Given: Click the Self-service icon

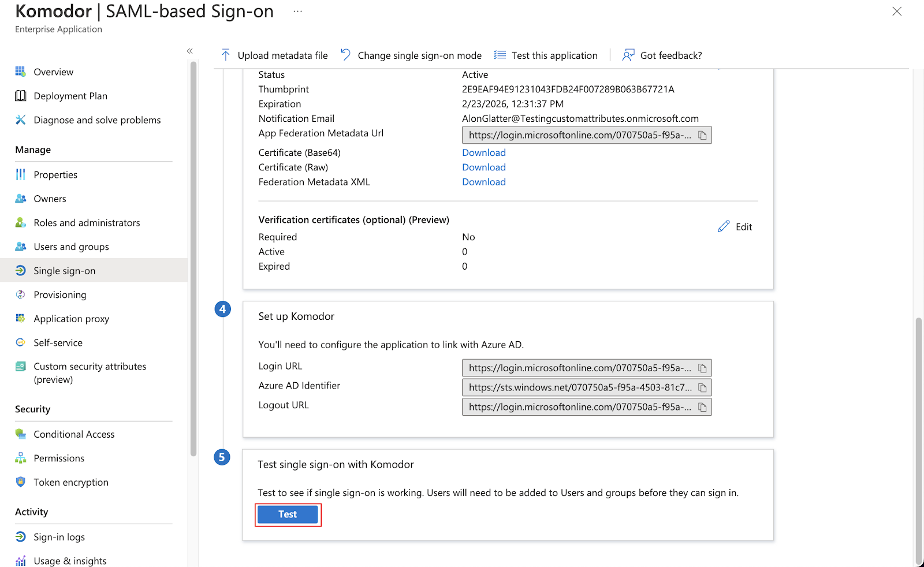Looking at the screenshot, I should pos(20,342).
